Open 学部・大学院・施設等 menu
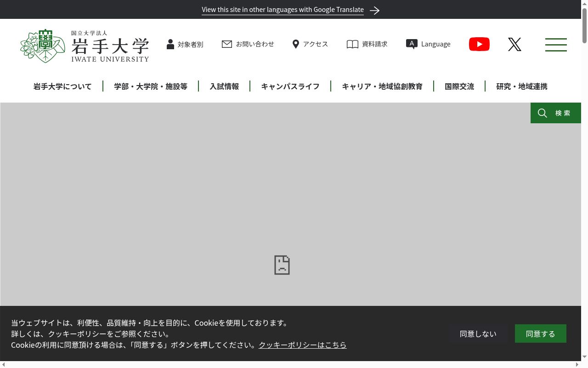588x368 pixels. point(151,86)
